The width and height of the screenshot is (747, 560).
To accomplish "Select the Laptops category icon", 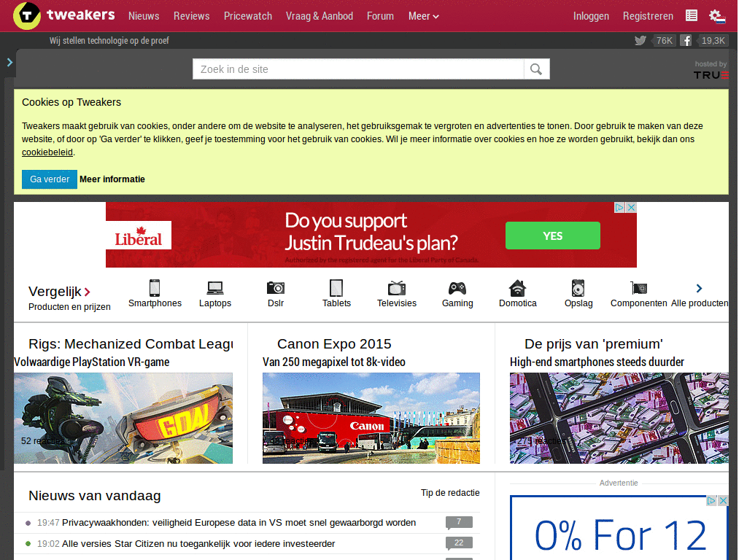I will [215, 288].
